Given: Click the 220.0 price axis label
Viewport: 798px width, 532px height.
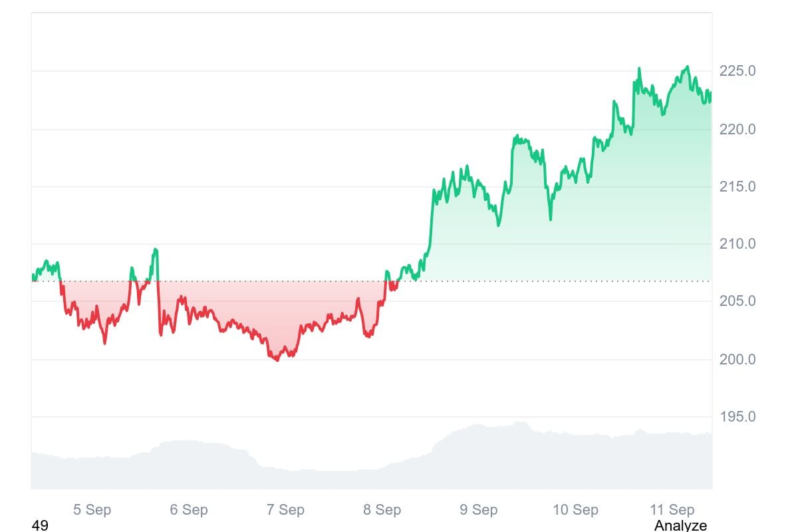Looking at the screenshot, I should 737,129.
